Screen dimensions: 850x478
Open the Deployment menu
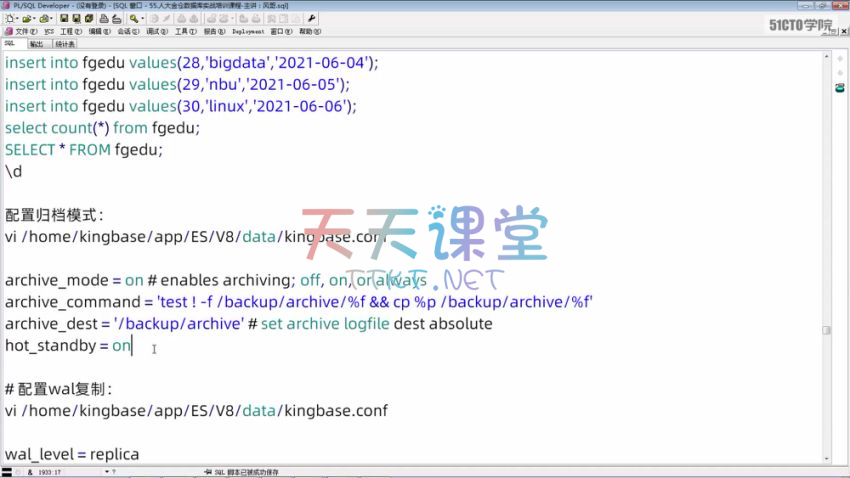pyautogui.click(x=248, y=31)
